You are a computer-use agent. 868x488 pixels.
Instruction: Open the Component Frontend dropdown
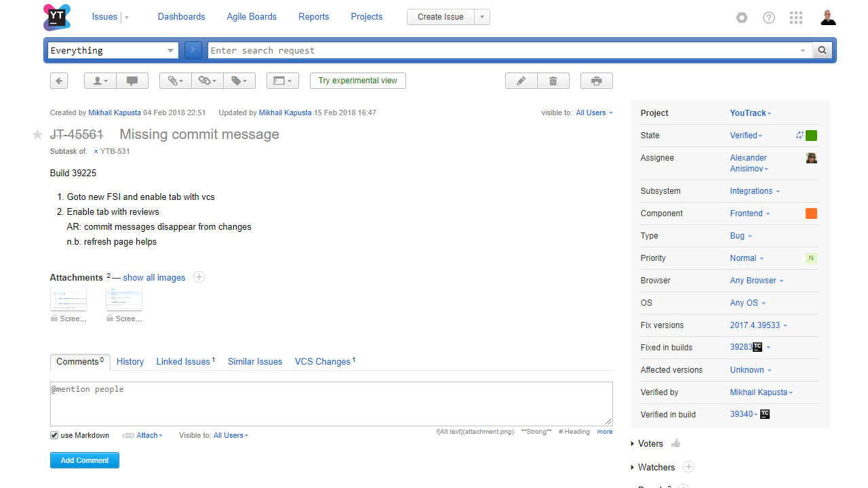[x=750, y=213]
